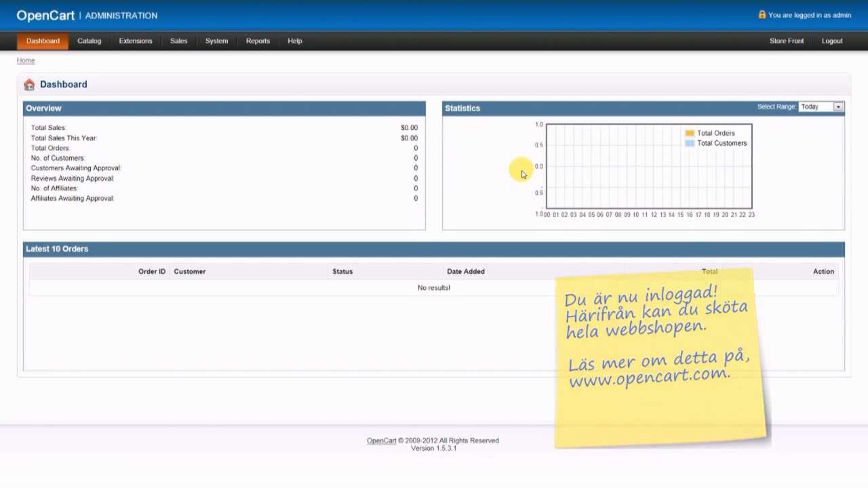Click the Action column header
This screenshot has height=488, width=868.
click(823, 271)
